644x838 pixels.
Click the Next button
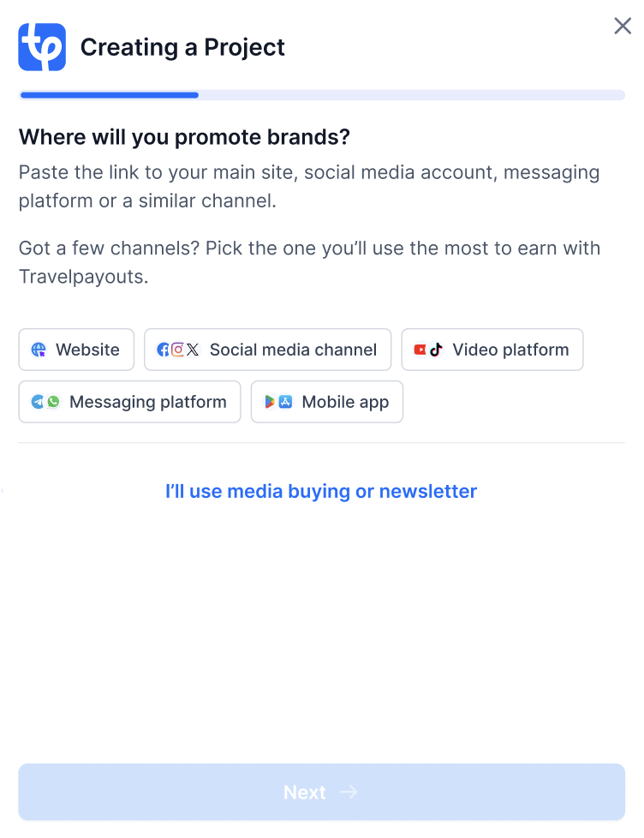321,792
